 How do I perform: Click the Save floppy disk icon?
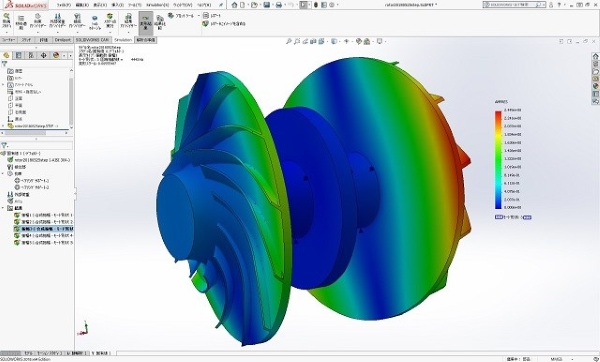tap(267, 5)
